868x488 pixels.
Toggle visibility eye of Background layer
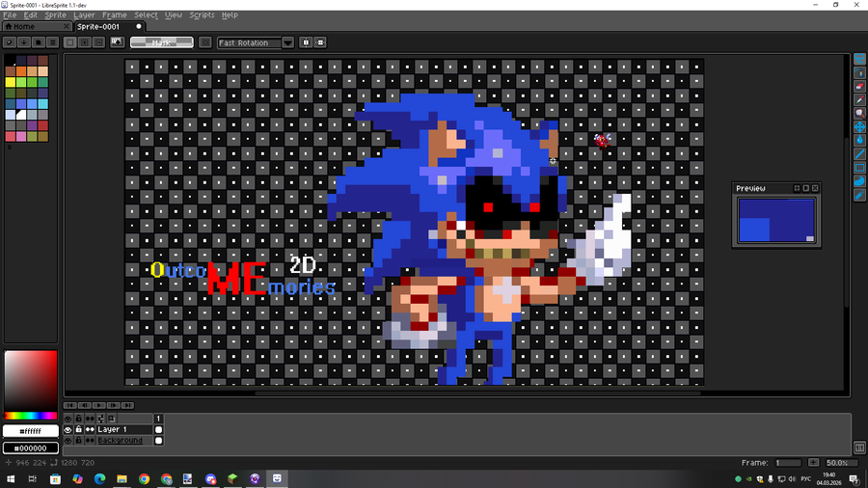[x=68, y=441]
